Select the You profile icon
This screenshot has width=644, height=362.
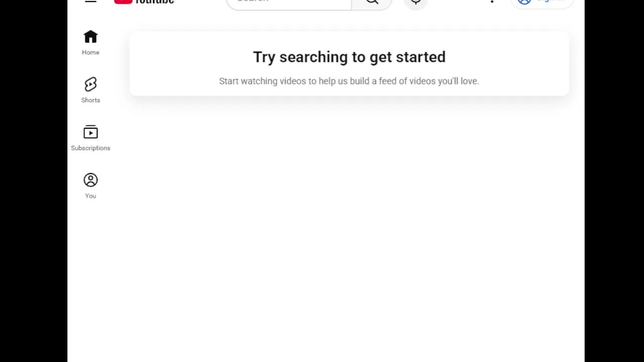click(91, 180)
